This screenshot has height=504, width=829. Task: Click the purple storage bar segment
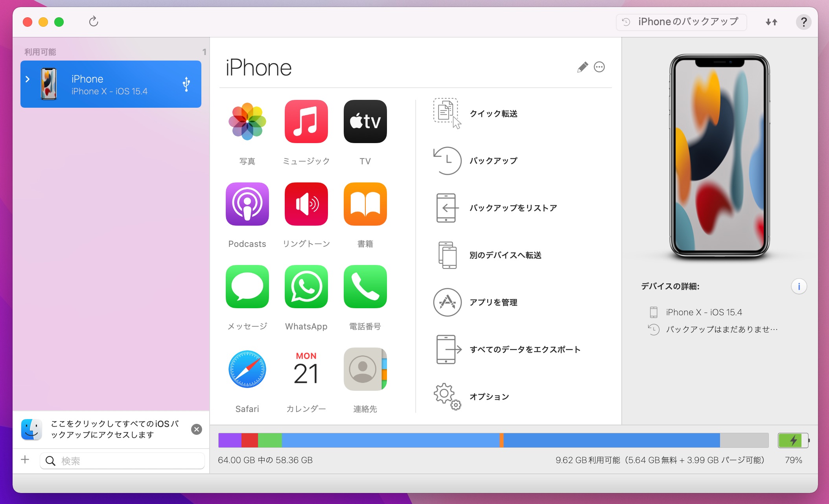(230, 440)
